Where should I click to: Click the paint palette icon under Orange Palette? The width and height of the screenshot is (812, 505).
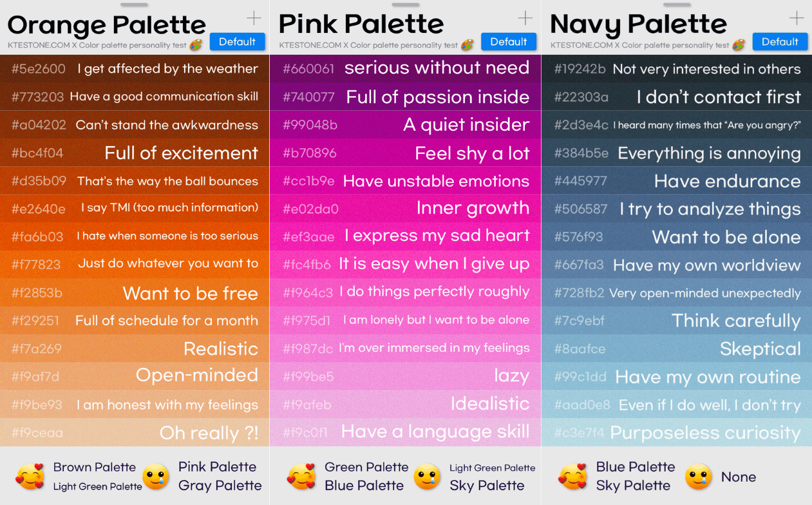pyautogui.click(x=196, y=45)
